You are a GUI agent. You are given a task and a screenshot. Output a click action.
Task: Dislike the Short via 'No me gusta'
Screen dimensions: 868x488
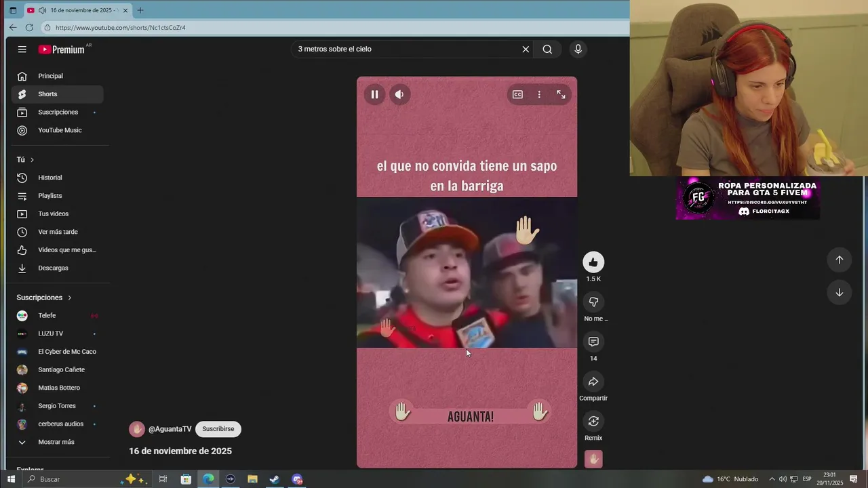coord(593,302)
